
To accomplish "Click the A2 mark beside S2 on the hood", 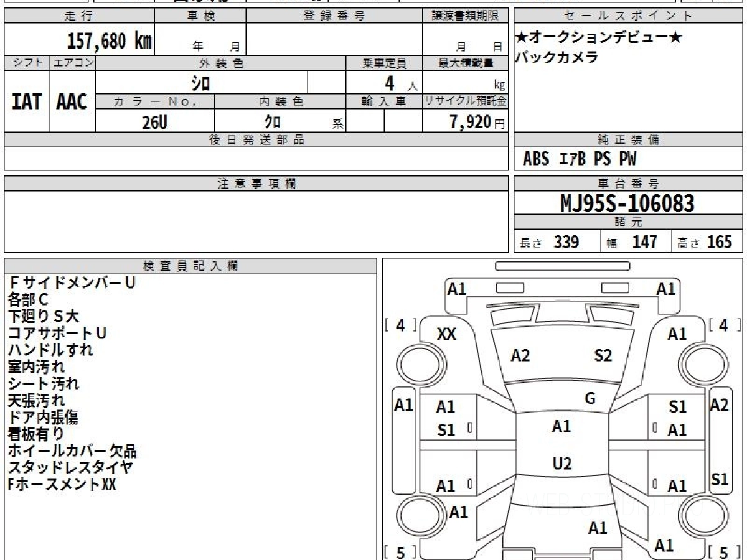I will pyautogui.click(x=520, y=355).
